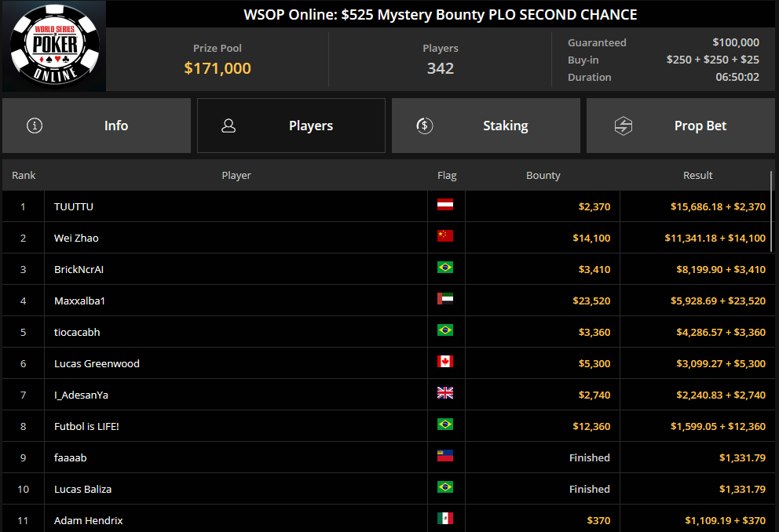Click BrickNcrAI's $8,199.90 + $3,410 result
779x532 pixels.
721,269
